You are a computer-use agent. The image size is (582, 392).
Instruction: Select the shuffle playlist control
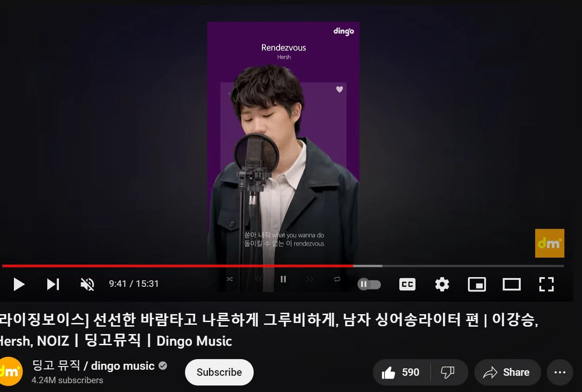[x=229, y=279]
